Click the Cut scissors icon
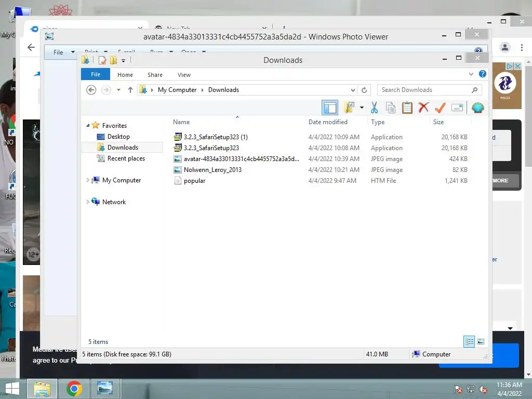This screenshot has width=532, height=399. click(x=374, y=108)
